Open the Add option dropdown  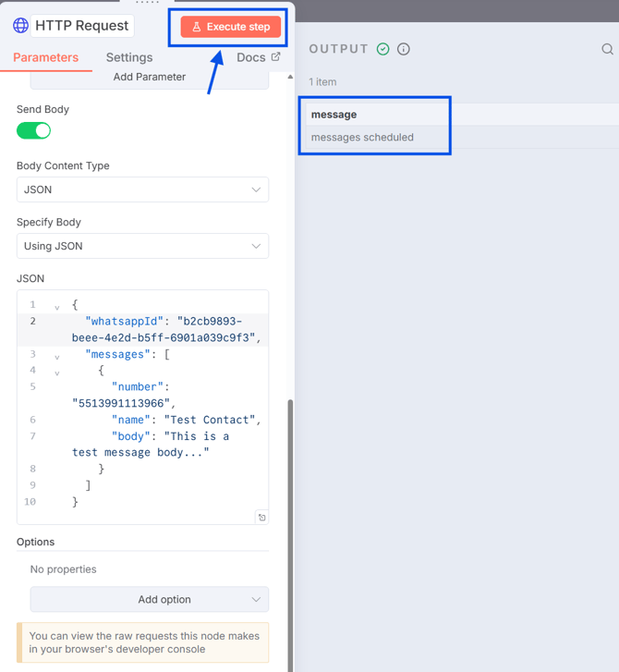click(x=150, y=599)
